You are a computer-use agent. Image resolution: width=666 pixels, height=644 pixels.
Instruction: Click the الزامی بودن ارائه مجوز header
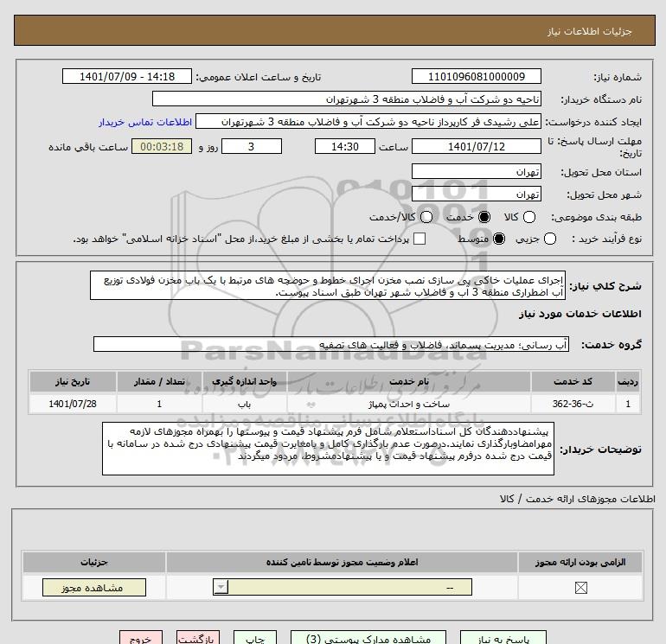coord(580,562)
